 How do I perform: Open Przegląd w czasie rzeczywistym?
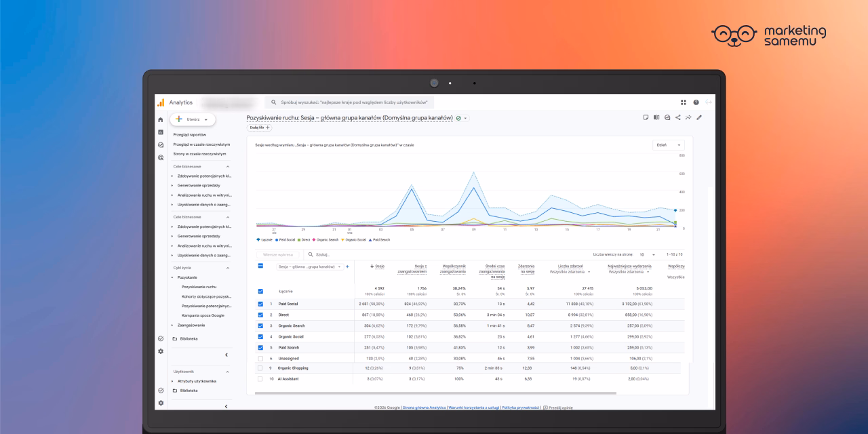(x=201, y=144)
